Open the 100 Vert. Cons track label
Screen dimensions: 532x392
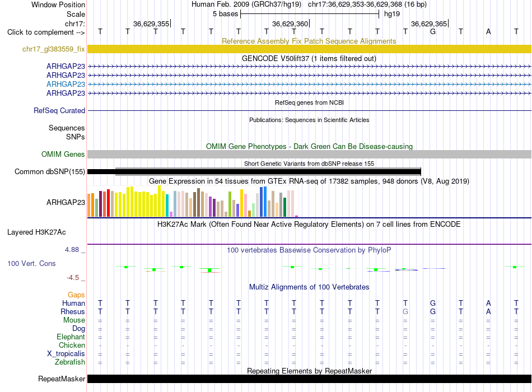[31, 263]
